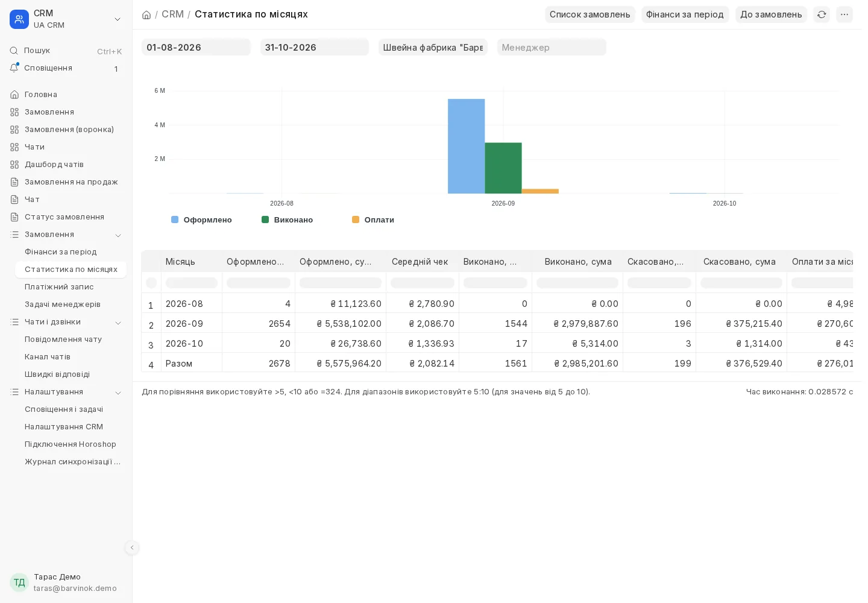This screenshot has height=603, width=868.
Task: Open the company filter Швейна фабрика
Action: coord(433,47)
